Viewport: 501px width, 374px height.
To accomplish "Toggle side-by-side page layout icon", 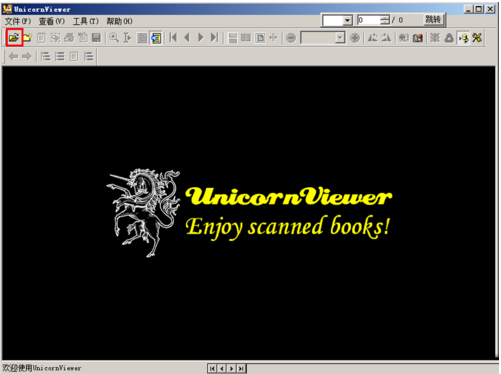I will (x=246, y=38).
